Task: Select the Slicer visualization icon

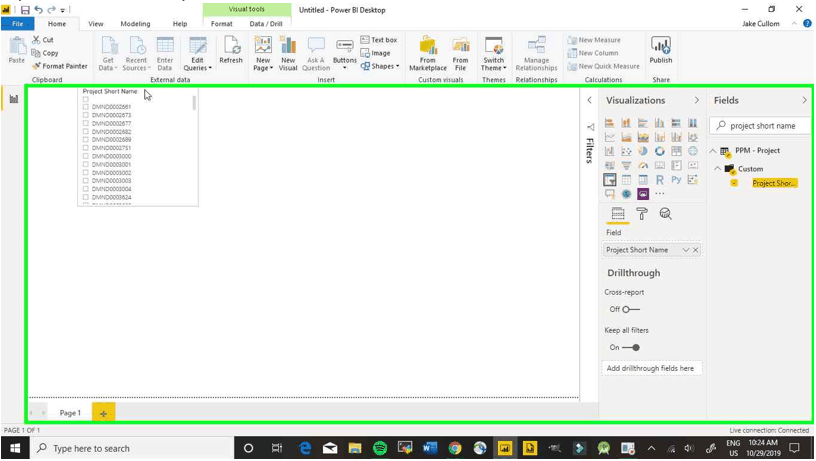Action: [609, 180]
